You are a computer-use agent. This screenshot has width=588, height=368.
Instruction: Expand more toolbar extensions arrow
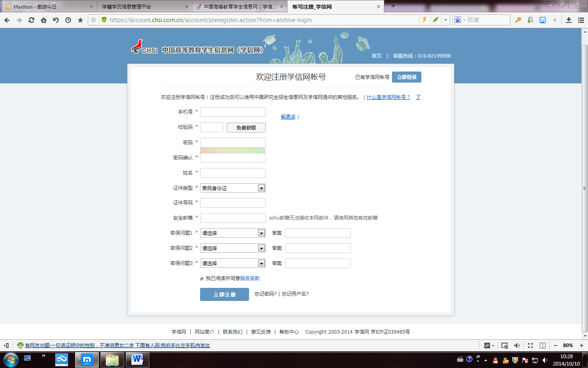(555, 20)
